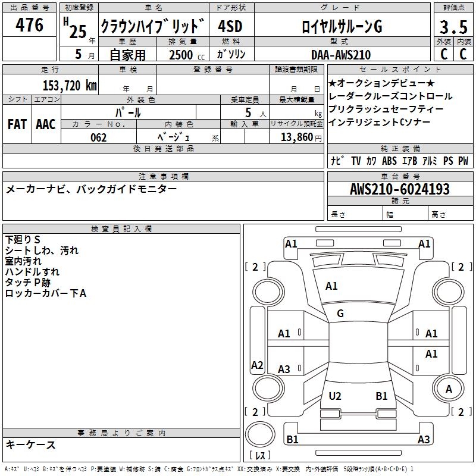Image resolution: width=476 pixels, height=476 pixels.
Task: Click the spare tire circle above レス
Action: tap(260, 434)
